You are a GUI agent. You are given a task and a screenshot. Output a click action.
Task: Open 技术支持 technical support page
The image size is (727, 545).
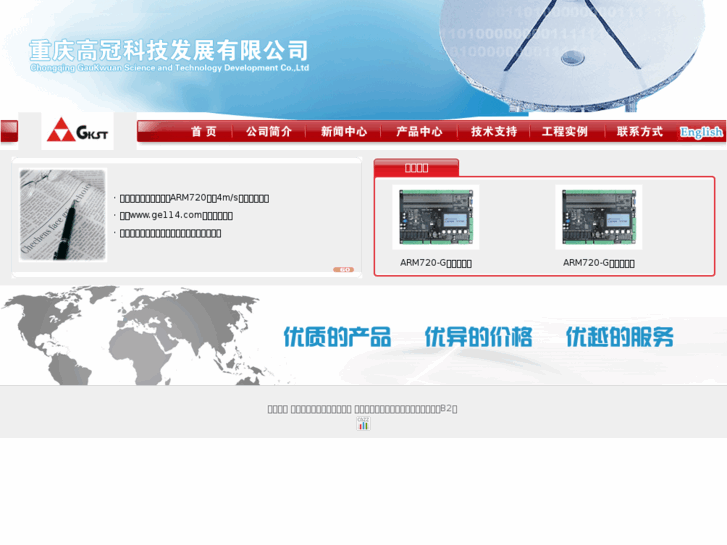pyautogui.click(x=494, y=132)
